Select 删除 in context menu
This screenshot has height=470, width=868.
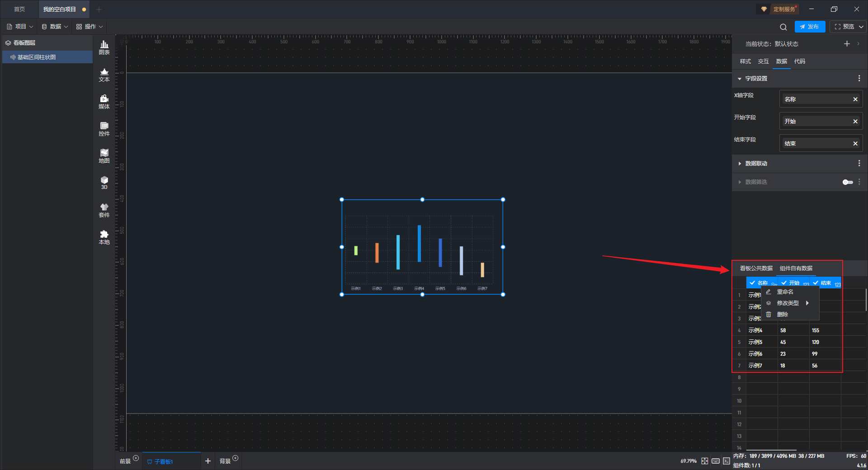(790, 315)
